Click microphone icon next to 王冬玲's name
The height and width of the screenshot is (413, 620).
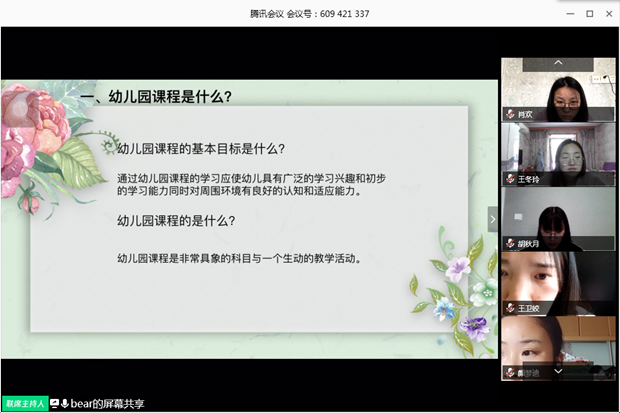pyautogui.click(x=511, y=180)
